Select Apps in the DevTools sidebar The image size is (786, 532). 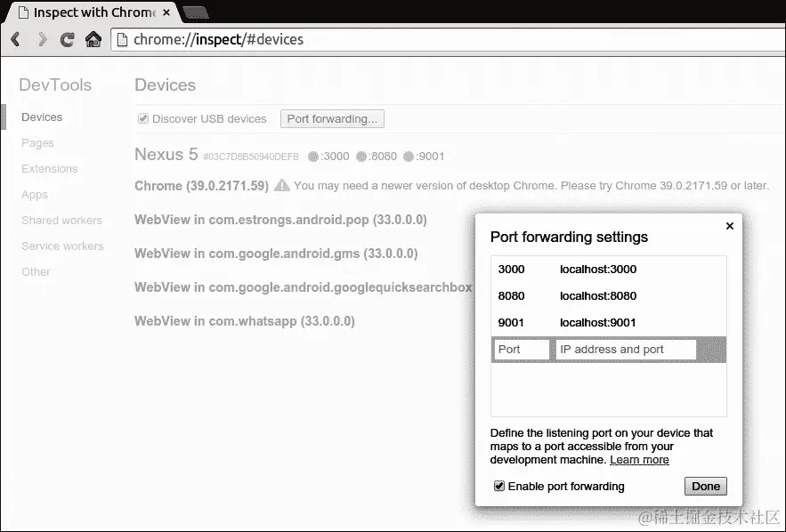pyautogui.click(x=35, y=195)
